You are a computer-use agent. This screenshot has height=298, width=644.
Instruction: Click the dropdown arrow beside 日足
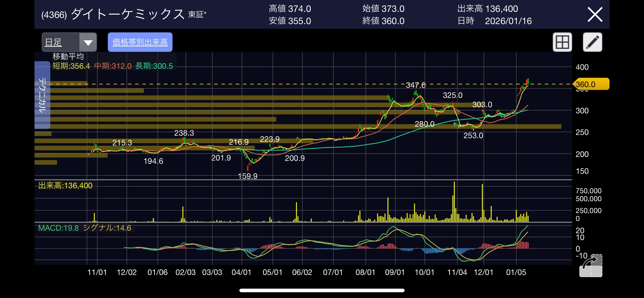[x=88, y=42]
